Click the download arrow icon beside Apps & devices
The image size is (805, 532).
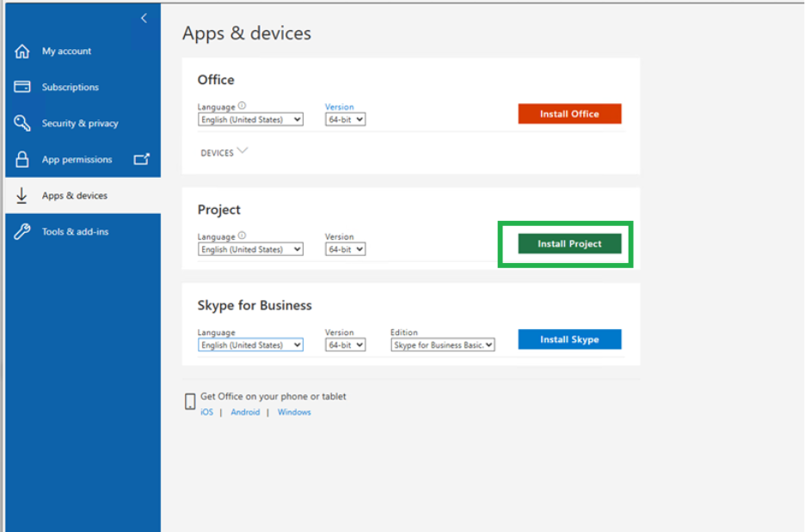pyautogui.click(x=22, y=195)
